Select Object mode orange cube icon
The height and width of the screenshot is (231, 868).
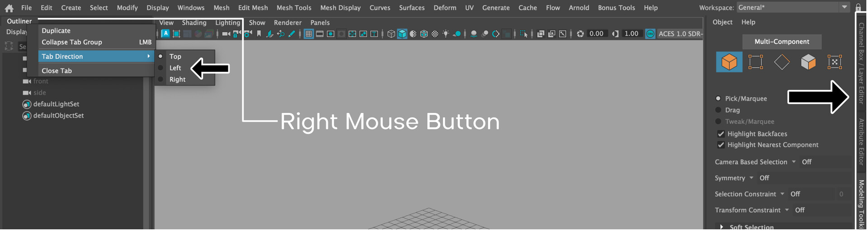pyautogui.click(x=729, y=62)
